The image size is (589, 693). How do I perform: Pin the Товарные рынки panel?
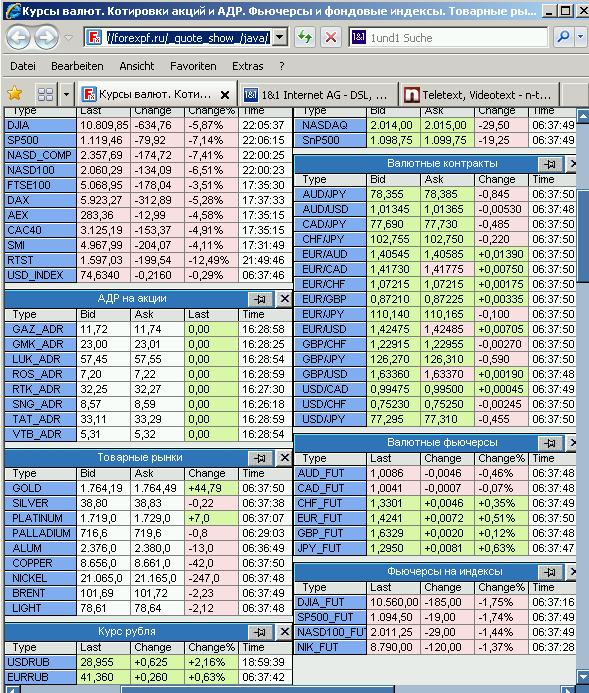tap(260, 458)
